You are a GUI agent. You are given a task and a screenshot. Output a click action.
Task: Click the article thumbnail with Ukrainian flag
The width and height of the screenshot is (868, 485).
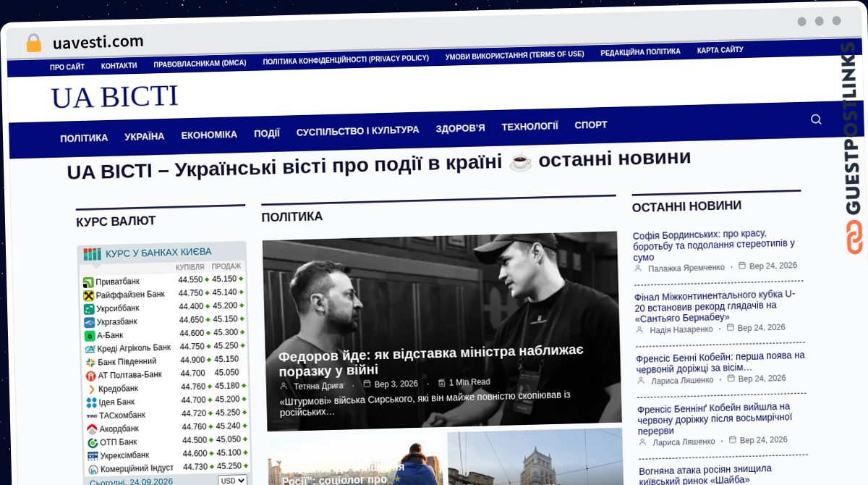tap(357, 460)
